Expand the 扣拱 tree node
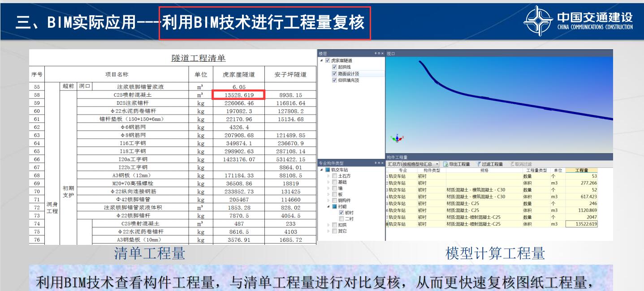 tap(328, 225)
